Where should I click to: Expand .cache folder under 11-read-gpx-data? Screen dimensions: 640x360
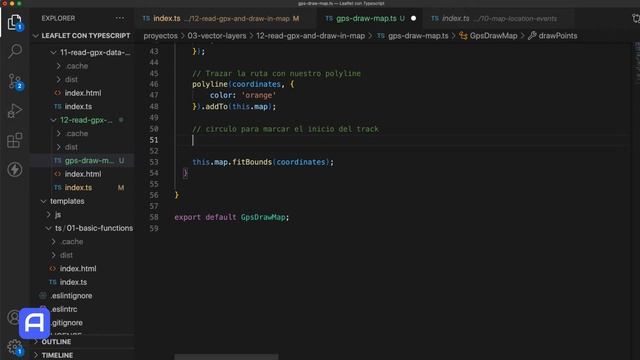pyautogui.click(x=73, y=66)
